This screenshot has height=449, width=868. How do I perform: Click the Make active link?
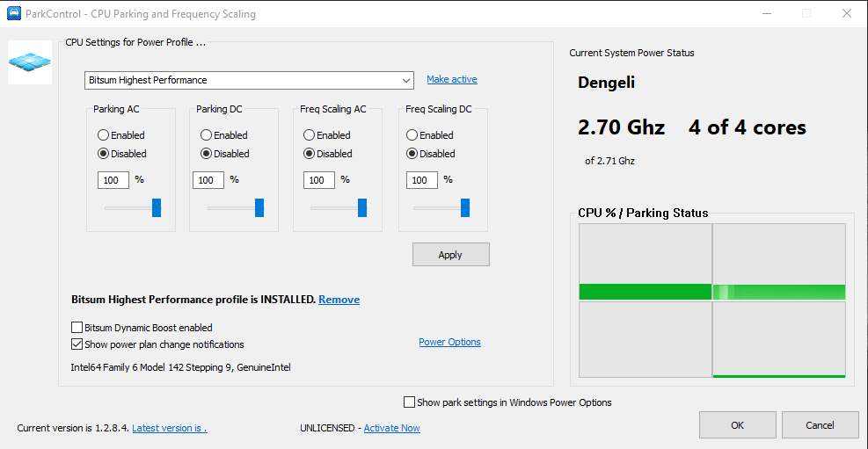[452, 79]
